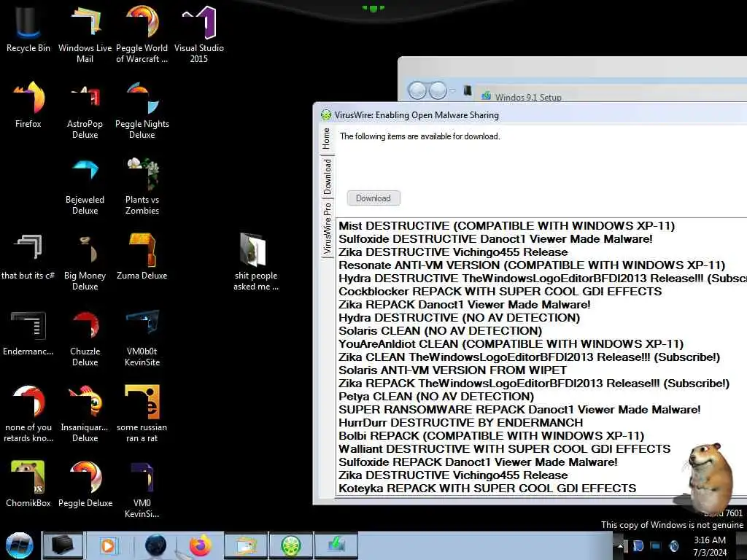This screenshot has height=560, width=747.
Task: Open the Recycle Bin desktop icon
Action: click(x=28, y=29)
